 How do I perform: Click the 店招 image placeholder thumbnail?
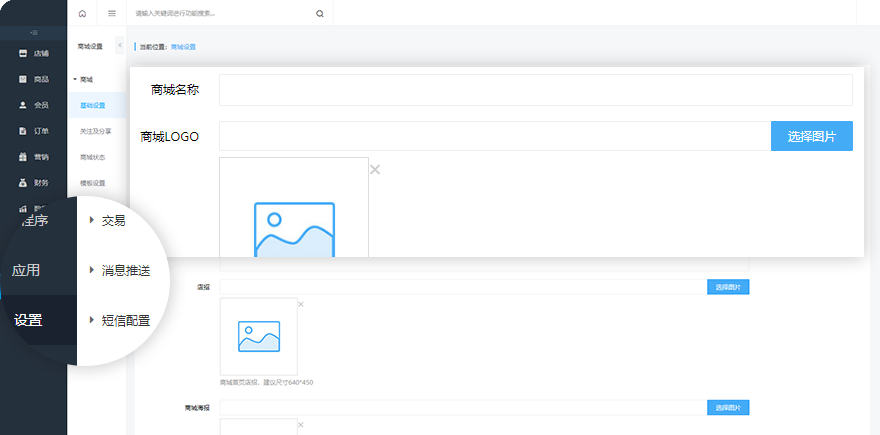pos(259,336)
